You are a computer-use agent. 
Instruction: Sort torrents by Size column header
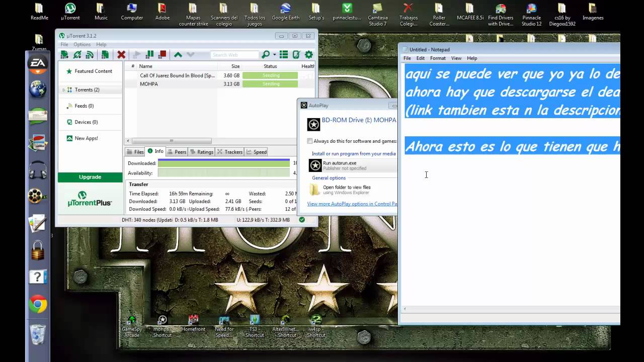tap(230, 66)
